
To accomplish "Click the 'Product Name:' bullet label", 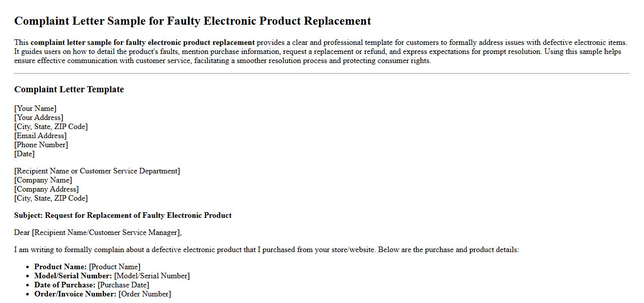I will click(60, 267).
